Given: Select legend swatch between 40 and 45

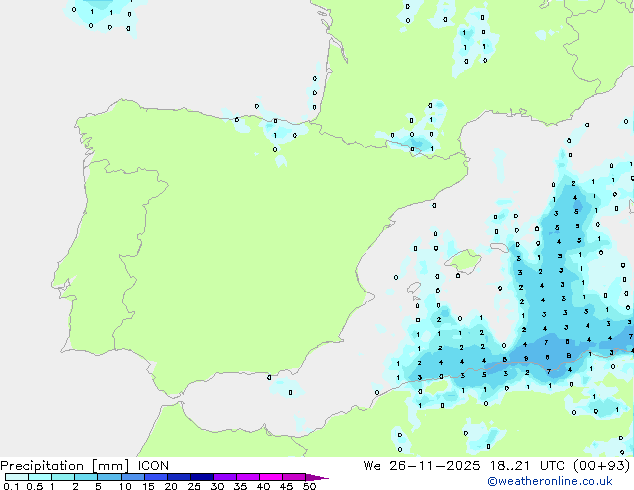Looking at the screenshot, I should [271, 477].
